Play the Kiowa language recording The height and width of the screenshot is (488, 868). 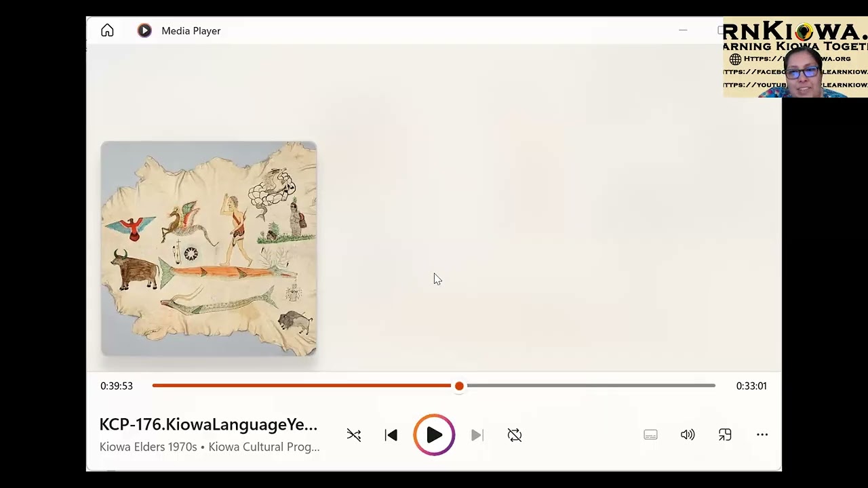434,435
